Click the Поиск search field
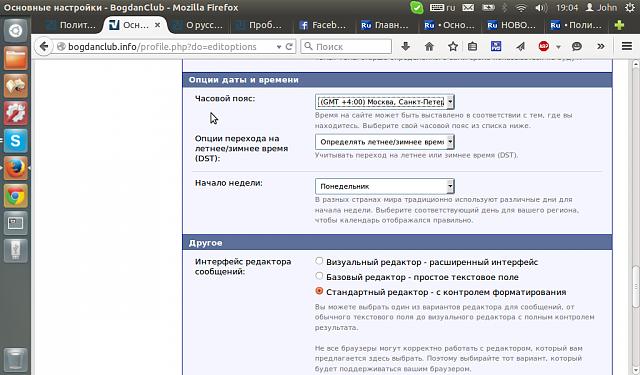 [346, 47]
